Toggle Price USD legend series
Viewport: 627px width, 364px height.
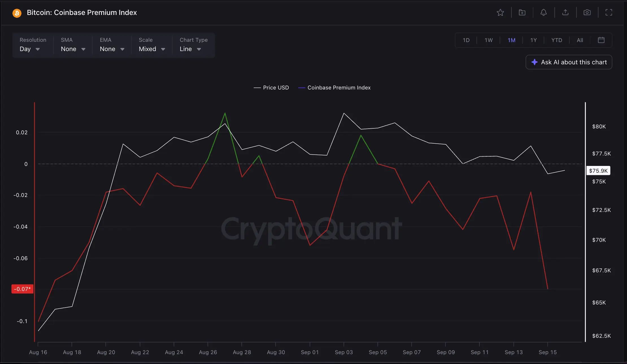pyautogui.click(x=271, y=88)
